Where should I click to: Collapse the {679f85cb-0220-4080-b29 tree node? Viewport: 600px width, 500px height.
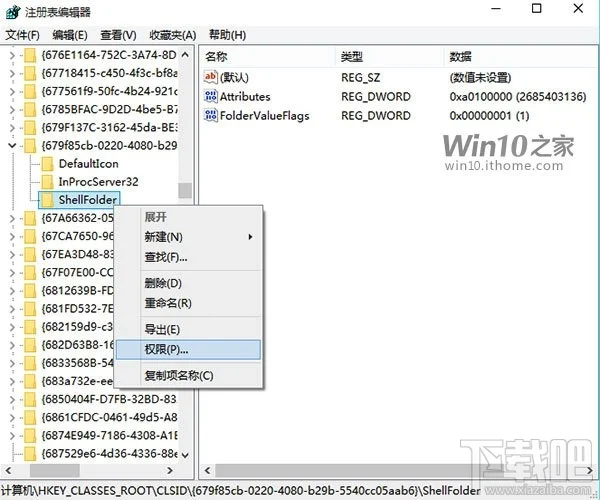point(11,146)
